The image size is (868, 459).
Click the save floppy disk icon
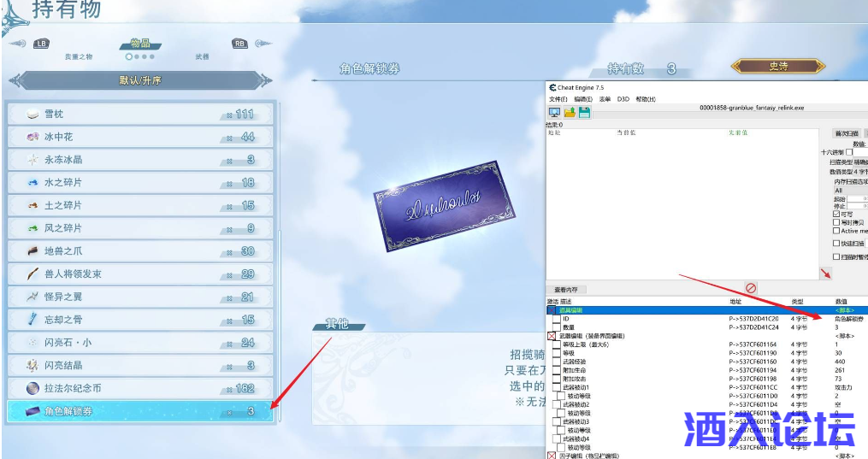click(584, 113)
